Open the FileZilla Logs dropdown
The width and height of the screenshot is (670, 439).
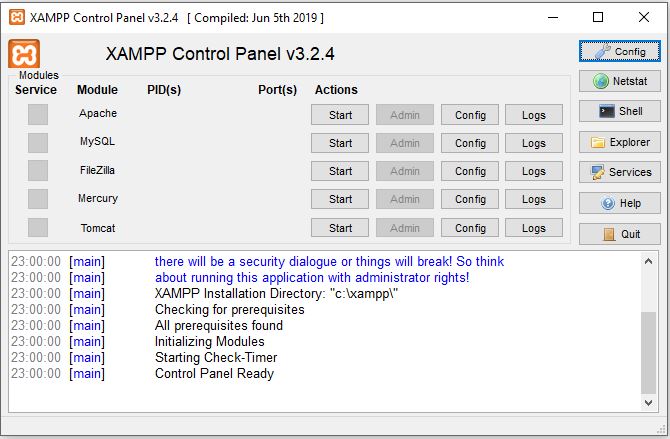(x=534, y=171)
